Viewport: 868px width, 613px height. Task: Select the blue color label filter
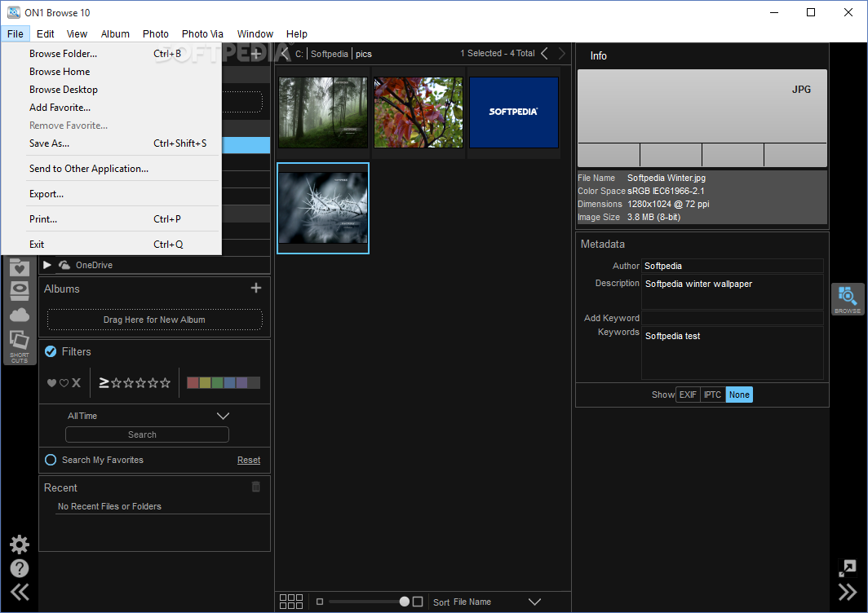point(230,382)
